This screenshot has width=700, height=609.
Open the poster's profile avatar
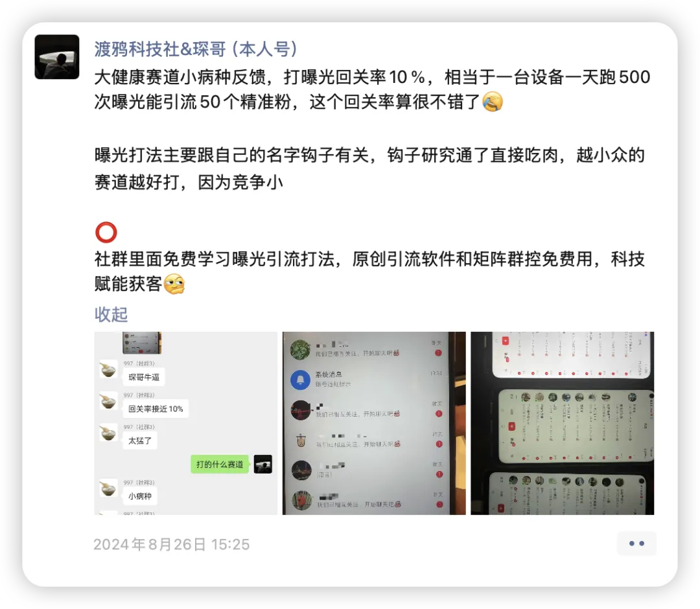coord(56,56)
